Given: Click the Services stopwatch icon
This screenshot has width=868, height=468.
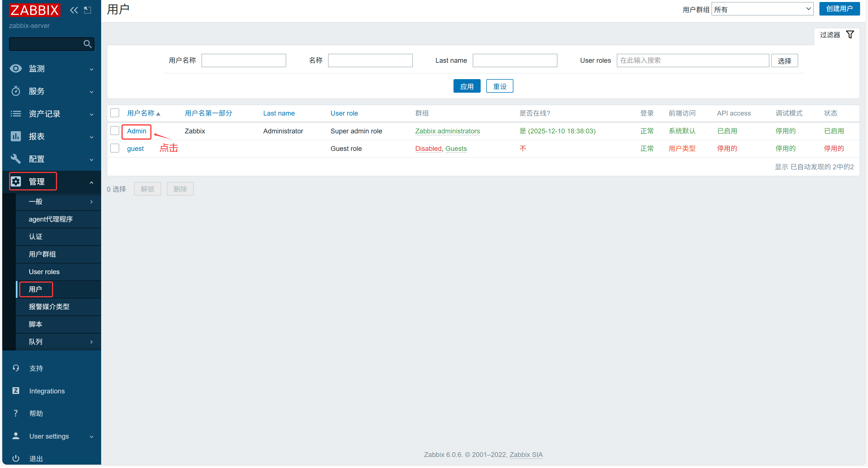Looking at the screenshot, I should (16, 91).
